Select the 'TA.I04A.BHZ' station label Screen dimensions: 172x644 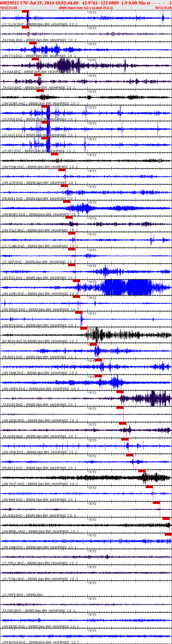click(12, 72)
